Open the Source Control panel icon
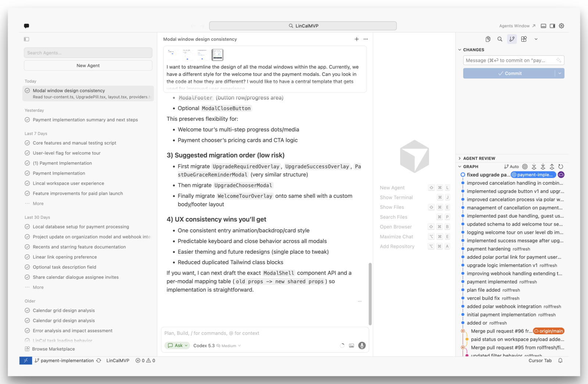 click(512, 39)
